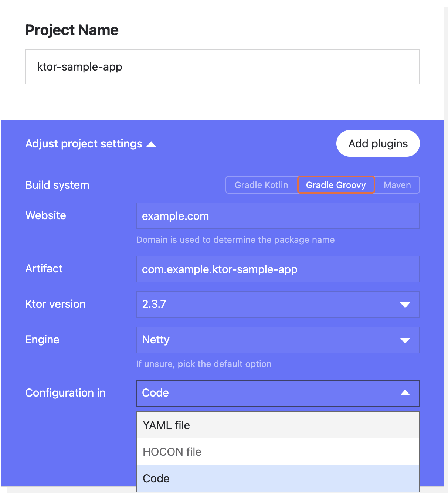
Task: Click the Configuration in label
Action: point(65,393)
